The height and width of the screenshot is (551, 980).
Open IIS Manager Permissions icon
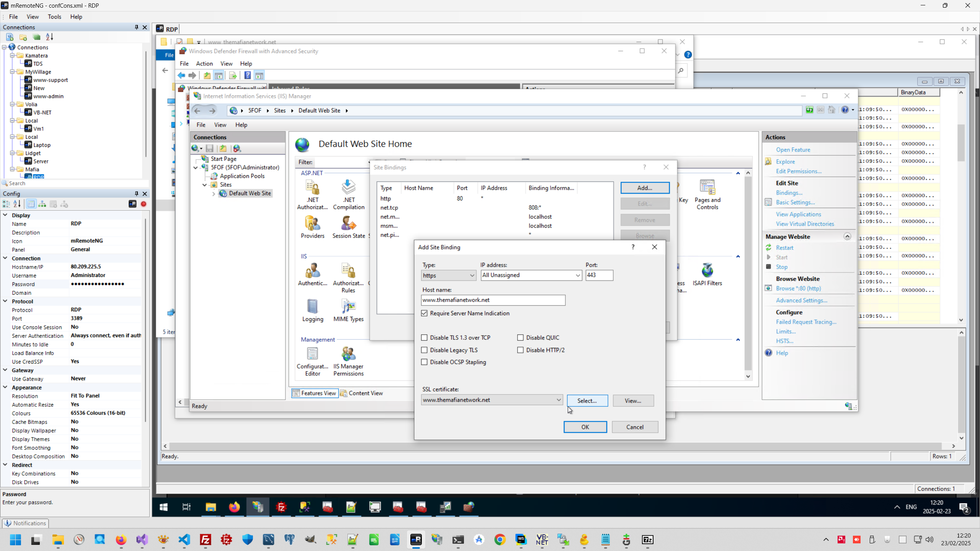[x=348, y=354]
